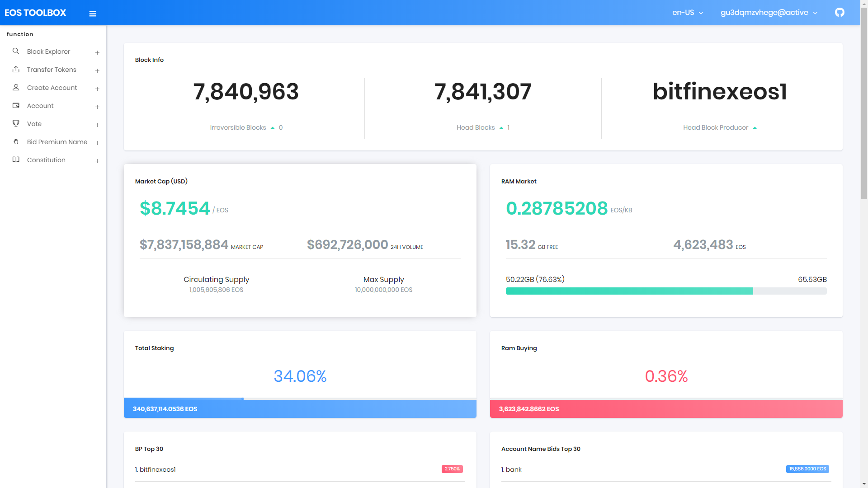Click the RAM usage progress bar
868x488 pixels.
pos(666,291)
